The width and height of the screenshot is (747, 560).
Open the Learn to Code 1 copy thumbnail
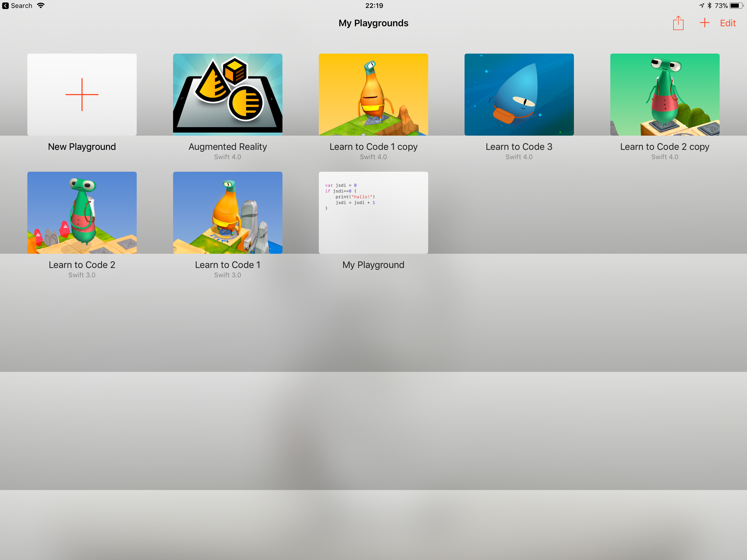(x=373, y=95)
